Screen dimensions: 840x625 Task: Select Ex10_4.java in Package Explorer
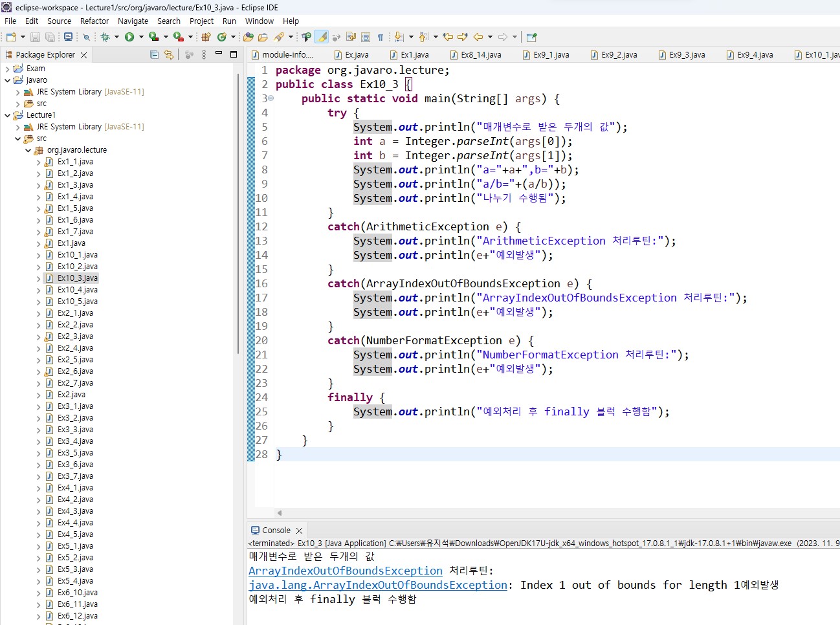click(77, 290)
